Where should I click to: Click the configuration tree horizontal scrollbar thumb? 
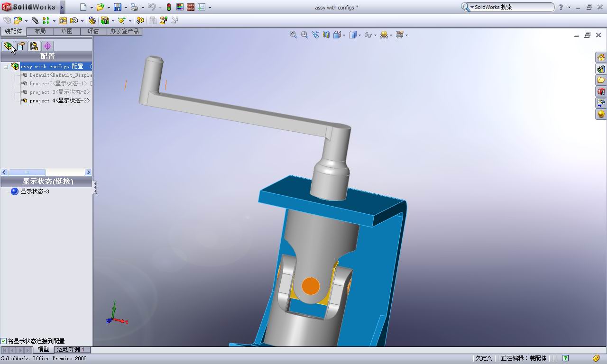coord(27,172)
